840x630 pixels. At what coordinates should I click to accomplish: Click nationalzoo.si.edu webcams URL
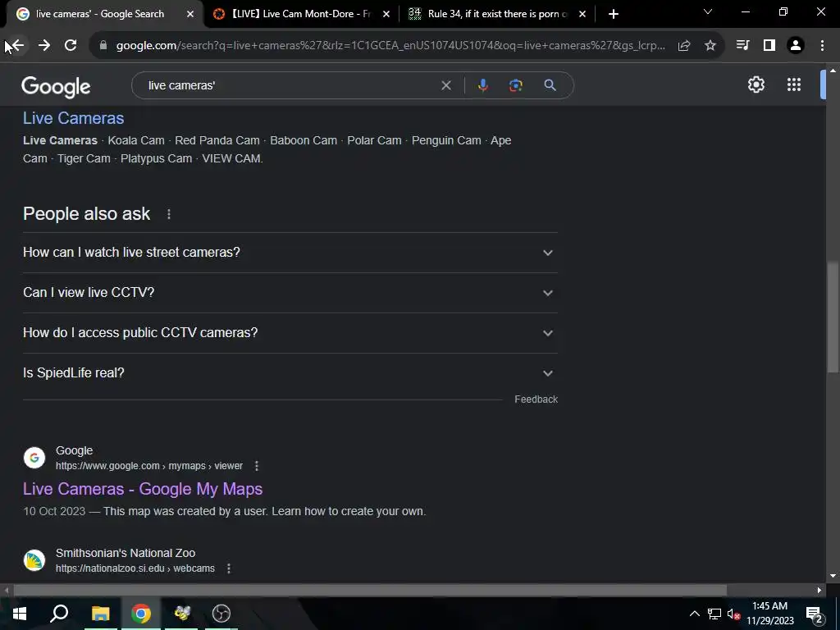[135, 568]
